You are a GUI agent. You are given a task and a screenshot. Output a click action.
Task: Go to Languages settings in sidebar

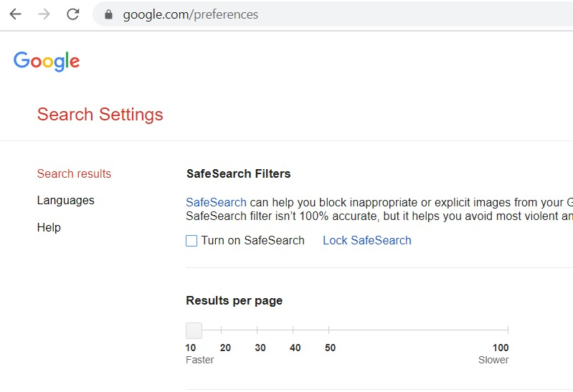click(65, 201)
